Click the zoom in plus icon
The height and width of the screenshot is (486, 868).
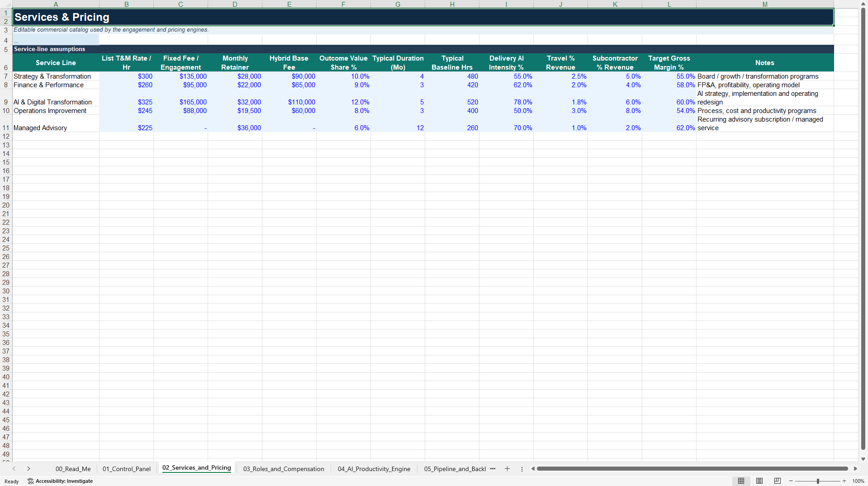click(x=844, y=481)
